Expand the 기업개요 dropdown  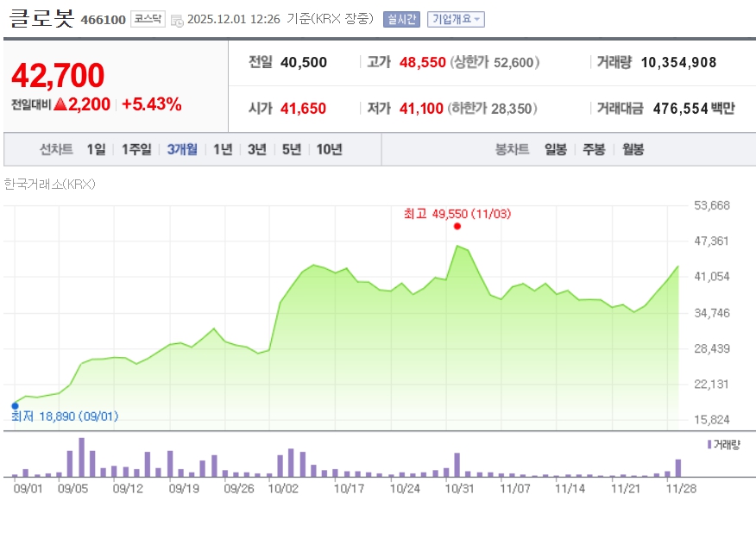(456, 19)
